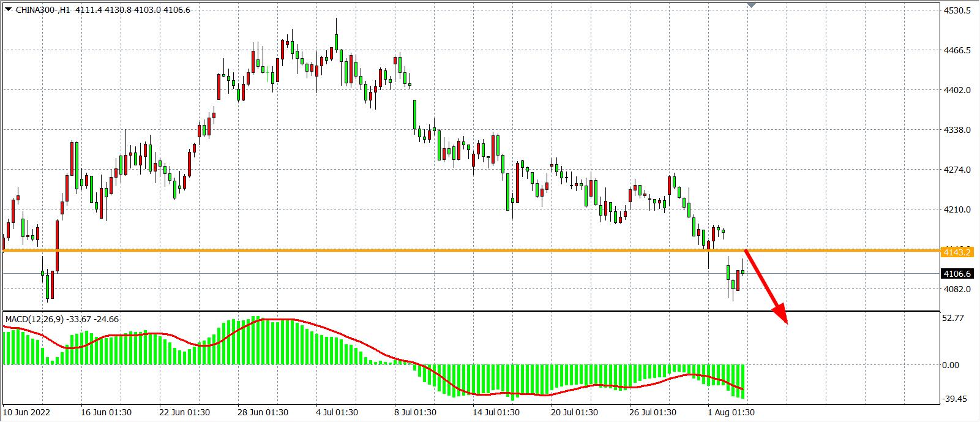Click the gray chart shift marker at top

pos(751,5)
